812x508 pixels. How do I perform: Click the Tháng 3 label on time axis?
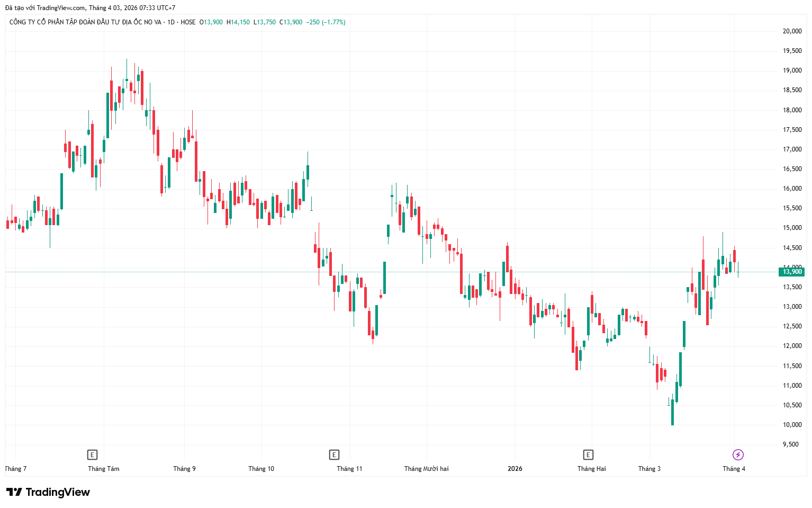pyautogui.click(x=649, y=469)
